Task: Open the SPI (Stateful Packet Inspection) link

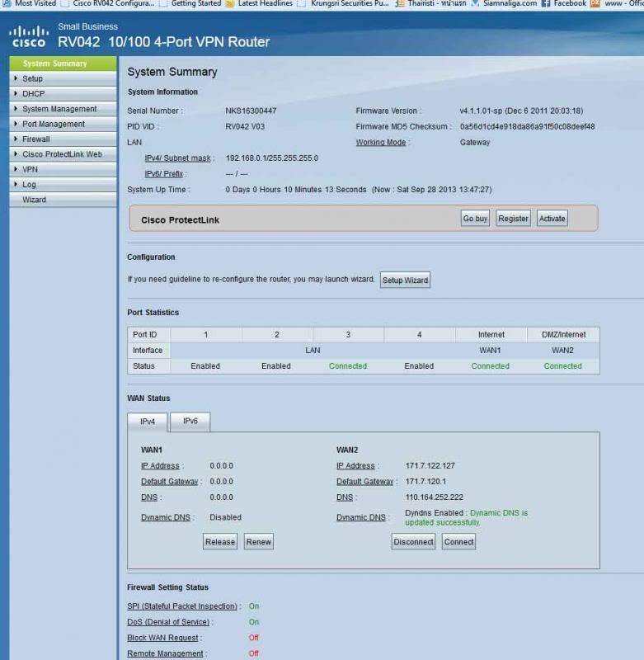Action: click(x=182, y=606)
